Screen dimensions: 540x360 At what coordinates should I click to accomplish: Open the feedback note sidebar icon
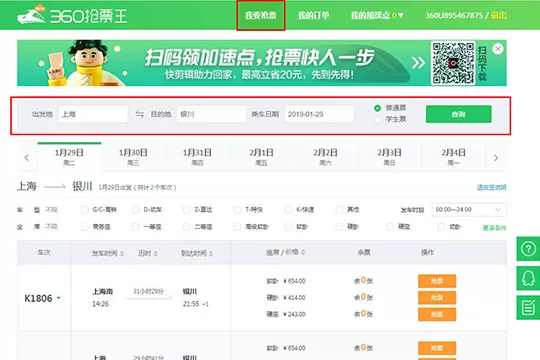point(528,308)
